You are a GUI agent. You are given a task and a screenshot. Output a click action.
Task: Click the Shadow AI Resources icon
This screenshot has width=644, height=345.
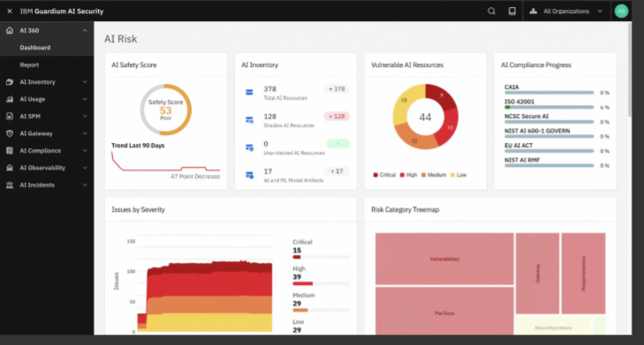point(249,120)
